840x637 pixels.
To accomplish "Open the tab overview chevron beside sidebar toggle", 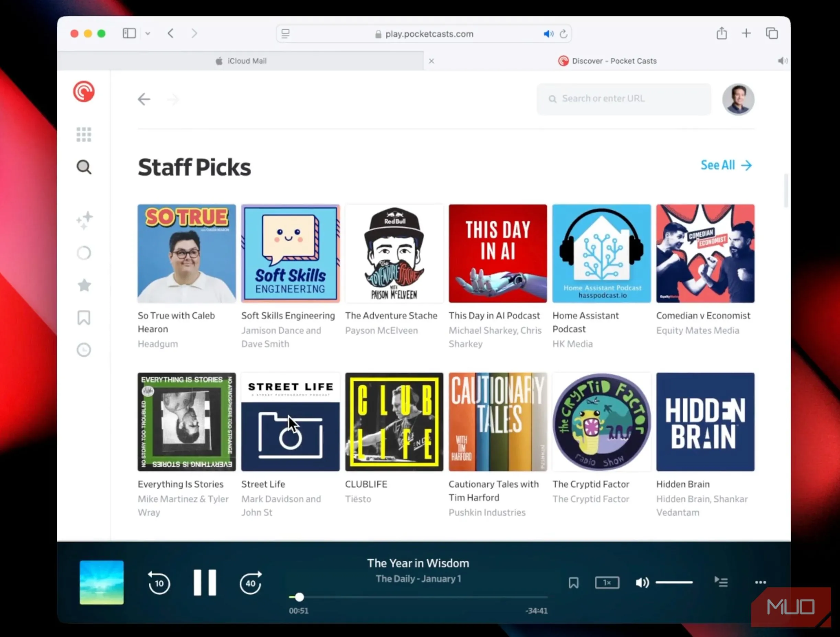I will [148, 33].
